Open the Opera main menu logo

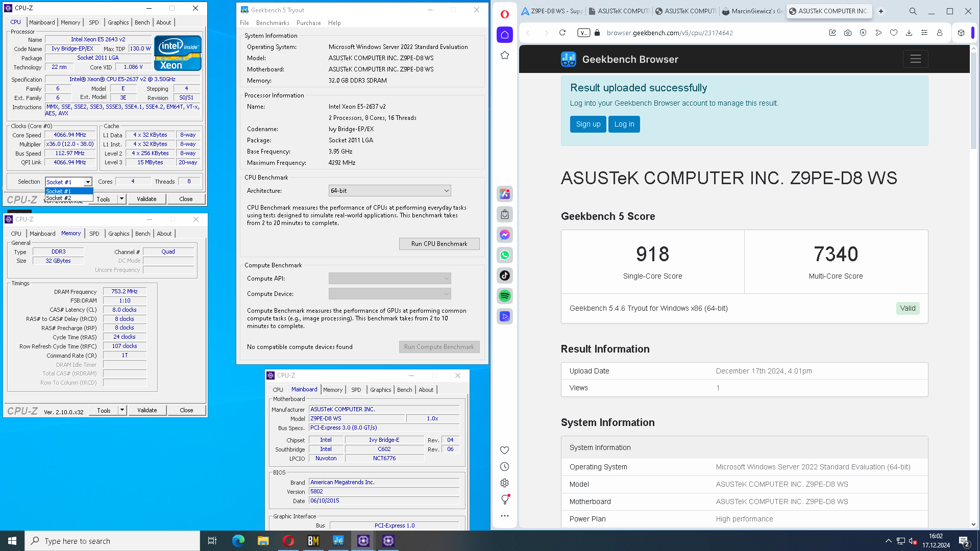point(504,14)
